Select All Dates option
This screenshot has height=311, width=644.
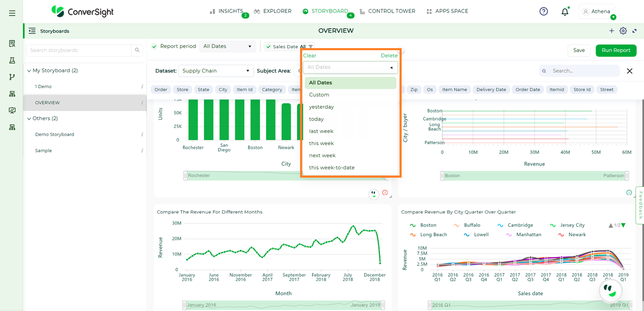coord(350,83)
